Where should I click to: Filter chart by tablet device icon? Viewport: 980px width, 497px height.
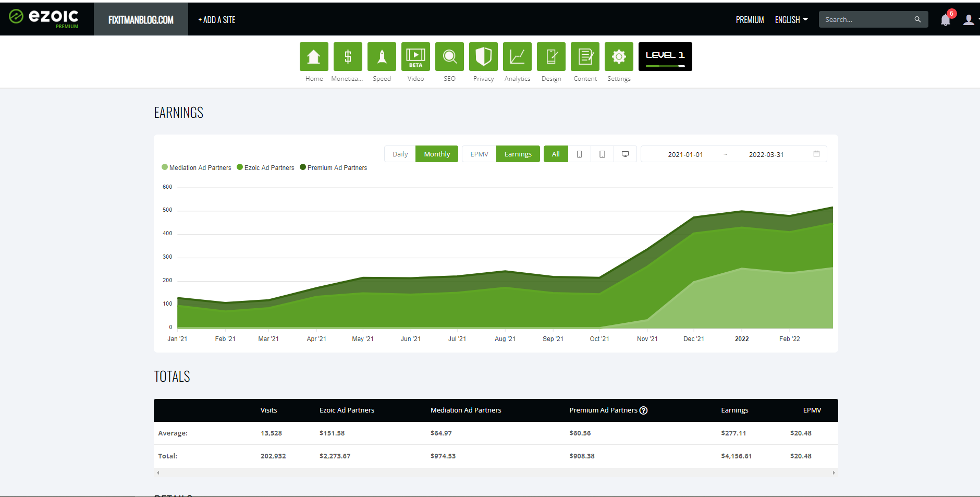click(602, 154)
